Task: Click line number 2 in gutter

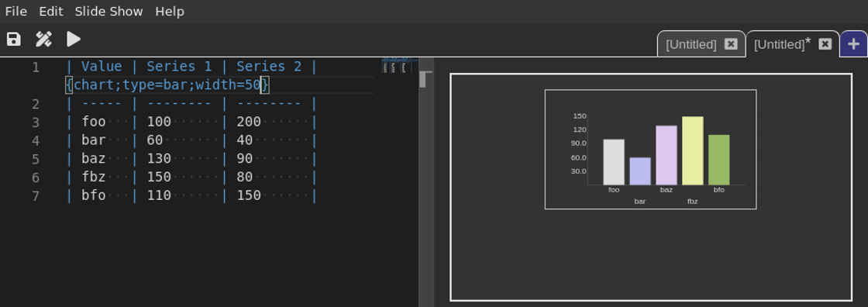Action: (x=36, y=104)
